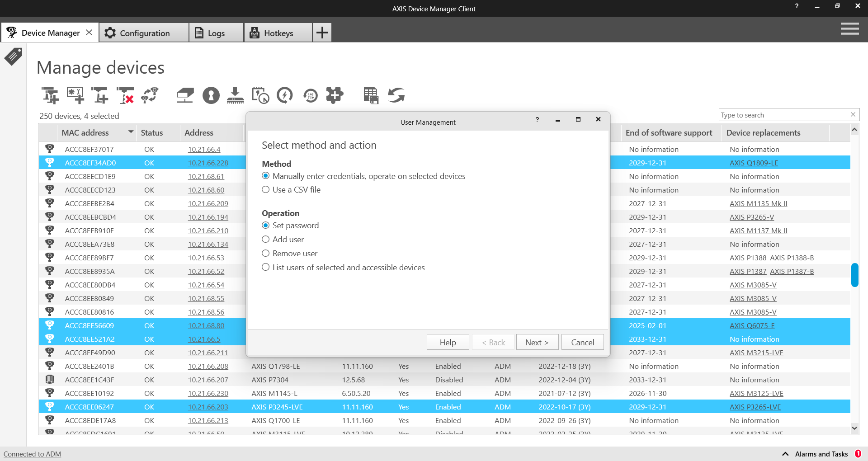
Task: Switch to Hotkeys tab
Action: (x=278, y=33)
